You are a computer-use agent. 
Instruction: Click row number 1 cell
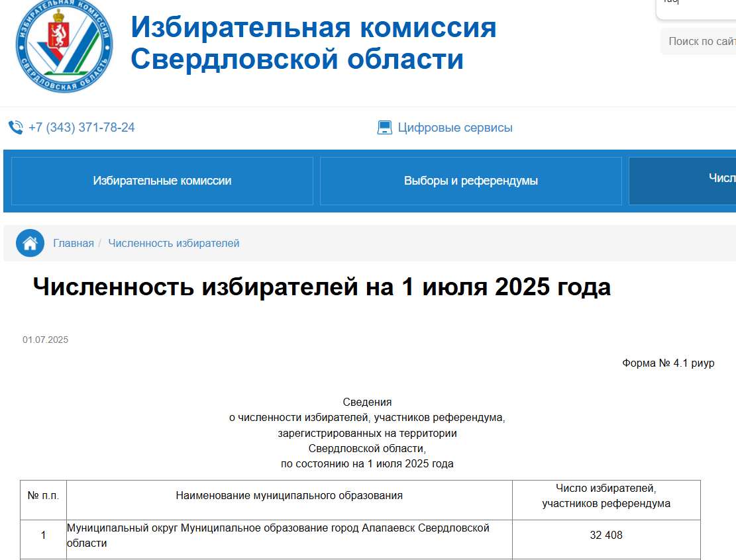tap(43, 539)
